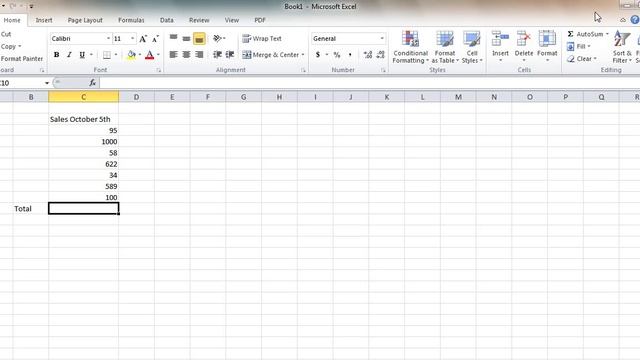Click into the formula bar
The height and width of the screenshot is (360, 640).
pyautogui.click(x=369, y=83)
